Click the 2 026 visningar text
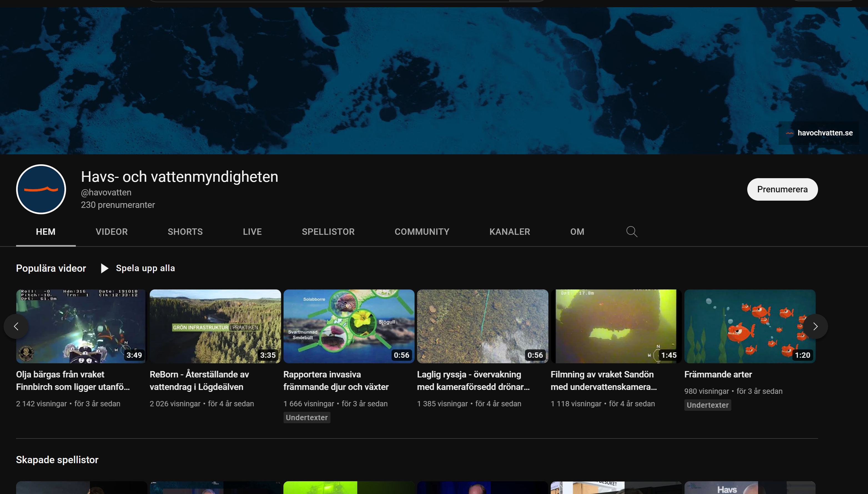The height and width of the screenshot is (494, 868). (175, 404)
